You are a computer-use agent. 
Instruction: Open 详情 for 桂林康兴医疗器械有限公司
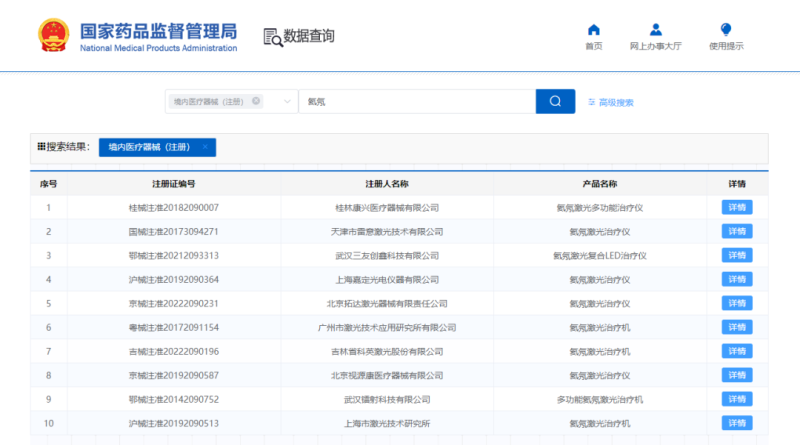737,208
